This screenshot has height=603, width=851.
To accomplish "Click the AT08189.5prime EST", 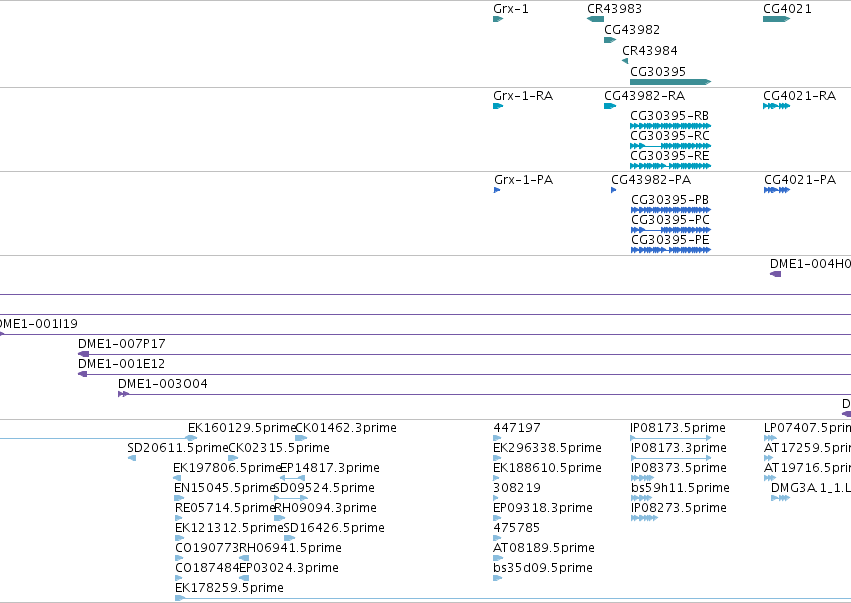I will 498,558.
